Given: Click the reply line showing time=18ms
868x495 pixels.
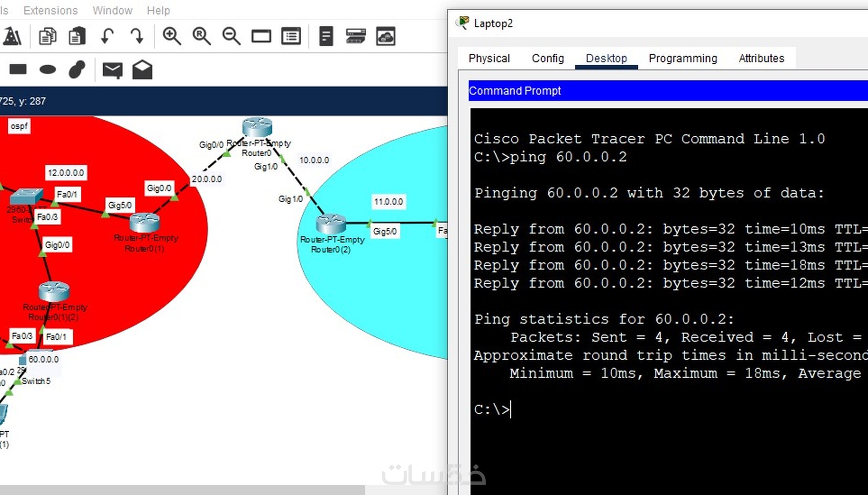Looking at the screenshot, I should [x=671, y=265].
